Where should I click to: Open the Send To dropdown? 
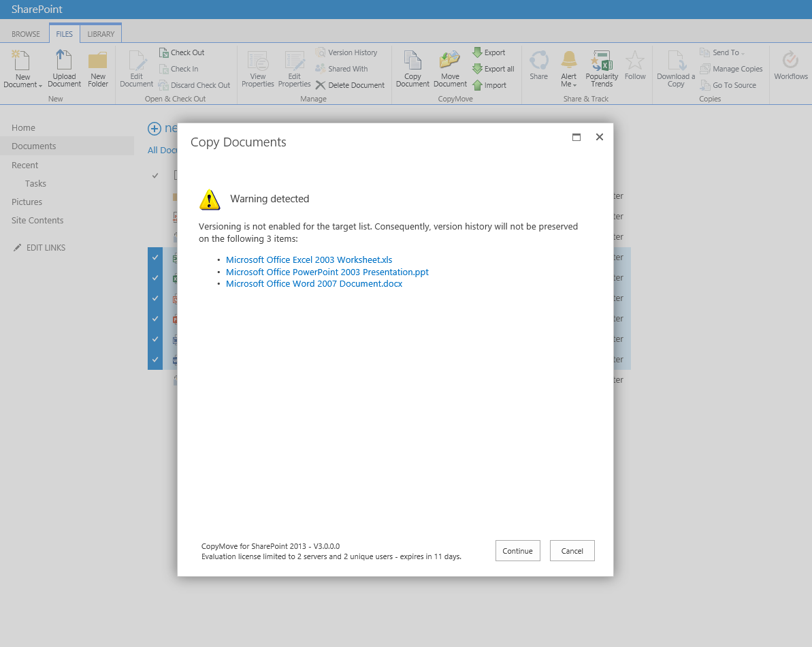(722, 52)
